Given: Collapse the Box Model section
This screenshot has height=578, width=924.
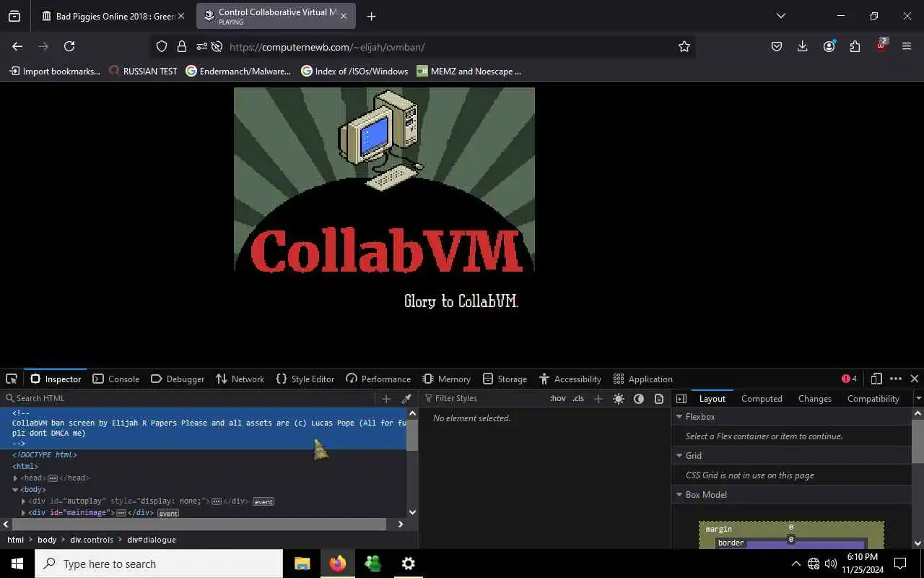Looking at the screenshot, I should (679, 495).
